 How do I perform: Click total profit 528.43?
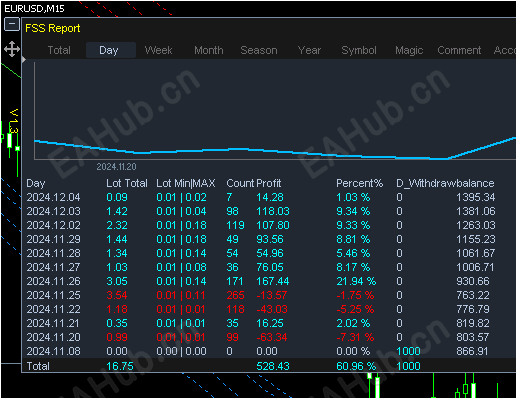[273, 366]
